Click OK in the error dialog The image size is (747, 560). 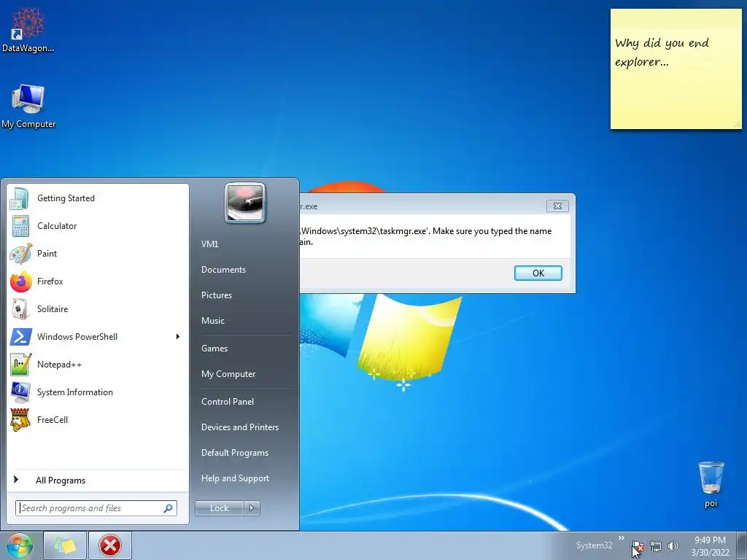click(x=538, y=273)
